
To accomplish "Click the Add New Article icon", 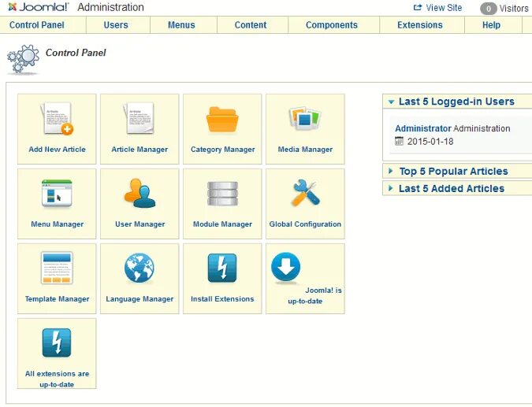I will (x=57, y=119).
